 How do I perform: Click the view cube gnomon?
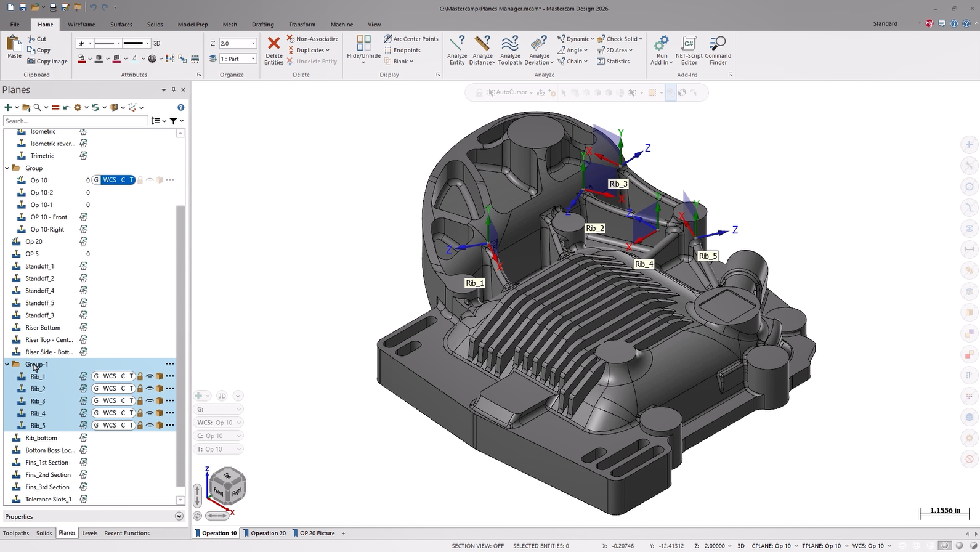tap(227, 485)
